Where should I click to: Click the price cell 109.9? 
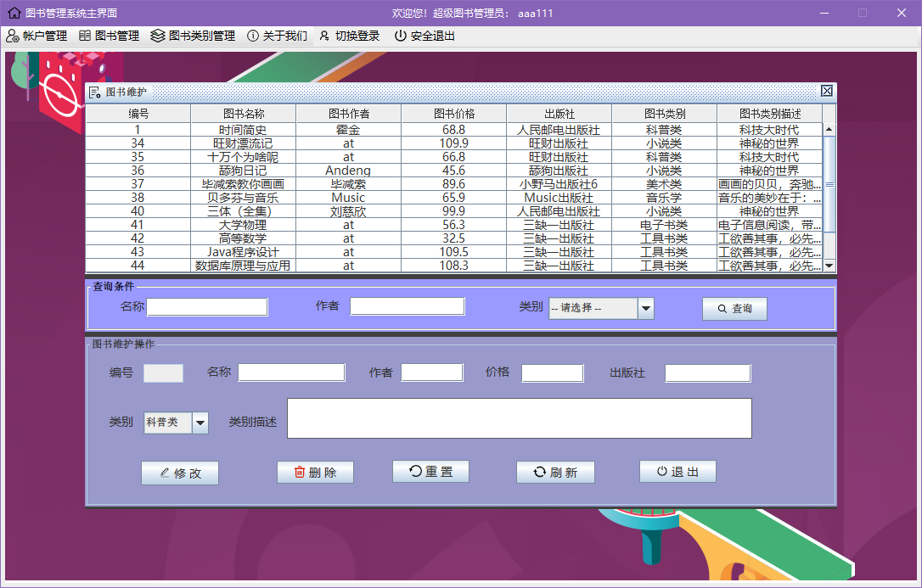(454, 143)
